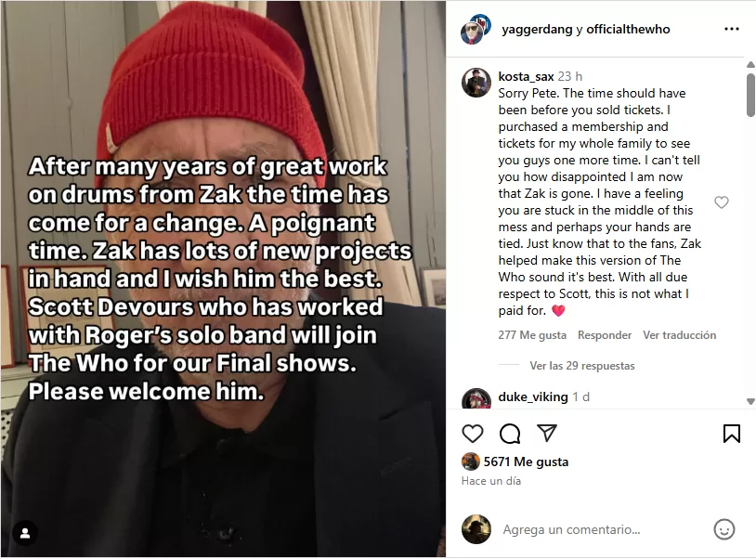Open emoji picker smiley icon
Screen dimensions: 756x559
(723, 529)
